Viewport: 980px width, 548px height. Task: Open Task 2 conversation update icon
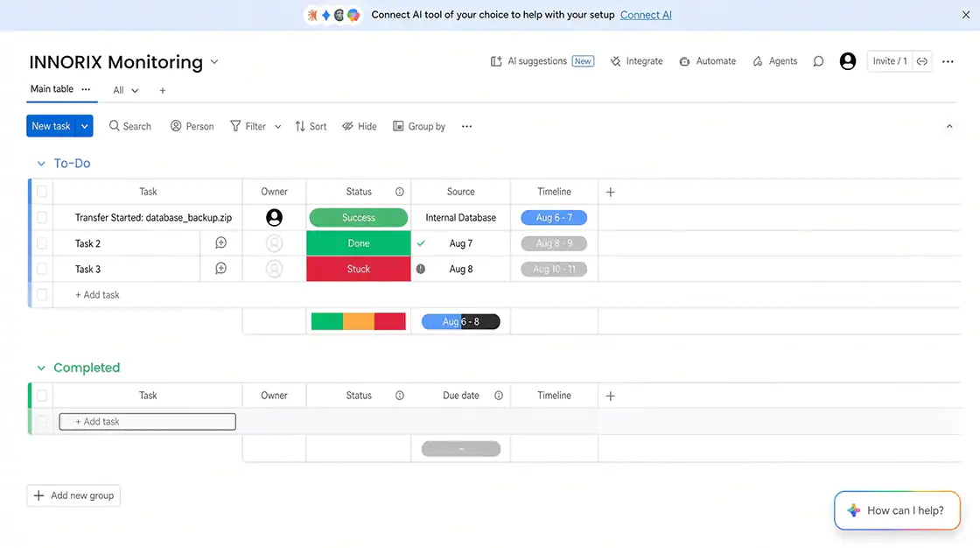pos(220,242)
